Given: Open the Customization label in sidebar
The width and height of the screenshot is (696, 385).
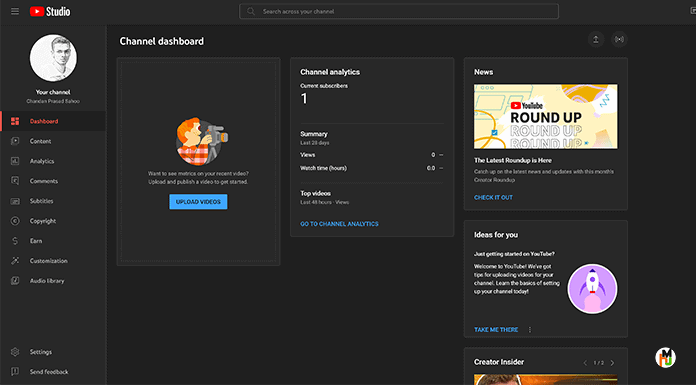Looking at the screenshot, I should tap(49, 261).
